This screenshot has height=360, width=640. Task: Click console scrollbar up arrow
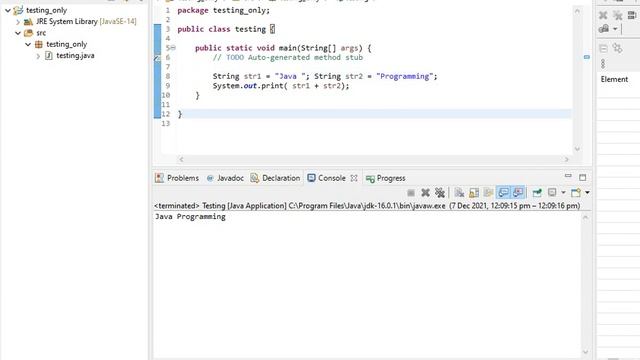point(585,218)
